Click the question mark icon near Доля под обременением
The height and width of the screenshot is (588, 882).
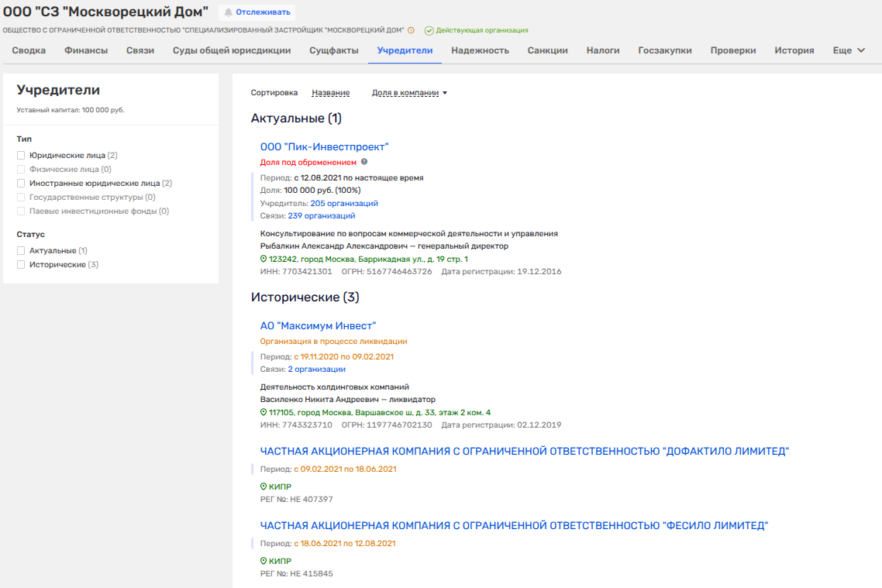pos(364,162)
